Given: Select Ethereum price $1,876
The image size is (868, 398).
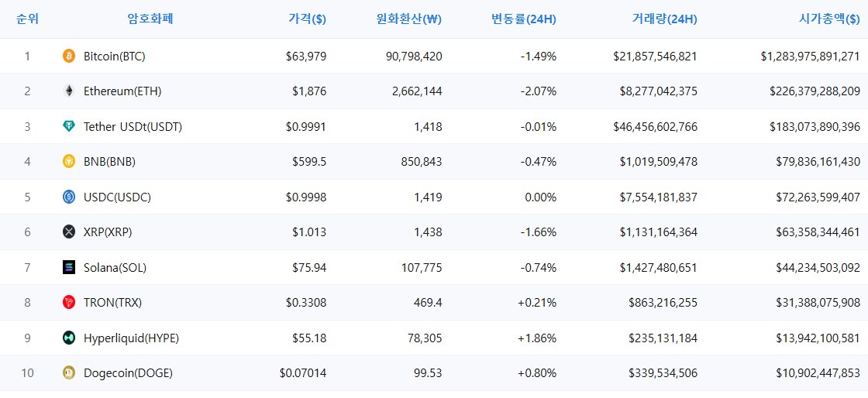Looking at the screenshot, I should tap(309, 91).
